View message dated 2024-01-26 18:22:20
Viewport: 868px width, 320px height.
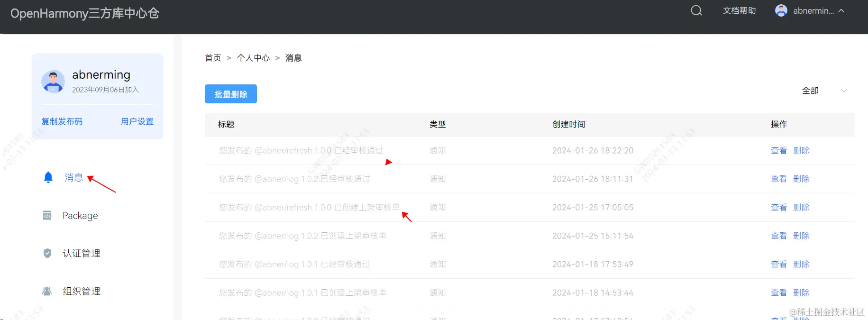[779, 150]
